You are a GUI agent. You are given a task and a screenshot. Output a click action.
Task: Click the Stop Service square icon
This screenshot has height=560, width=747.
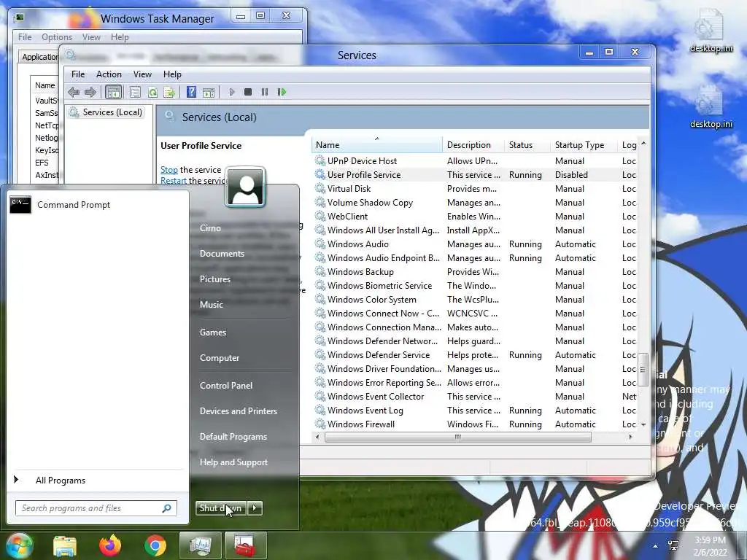(x=248, y=92)
